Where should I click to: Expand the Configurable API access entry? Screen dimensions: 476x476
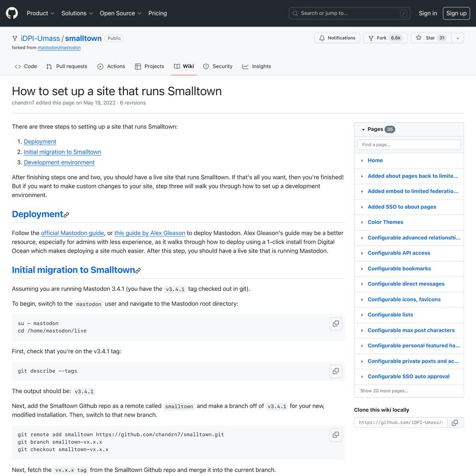point(362,253)
